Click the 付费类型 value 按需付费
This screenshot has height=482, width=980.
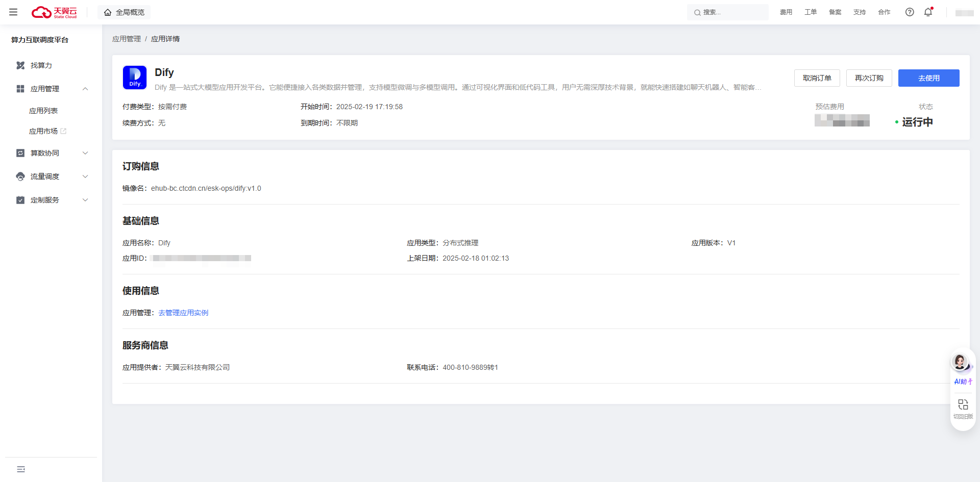click(173, 107)
